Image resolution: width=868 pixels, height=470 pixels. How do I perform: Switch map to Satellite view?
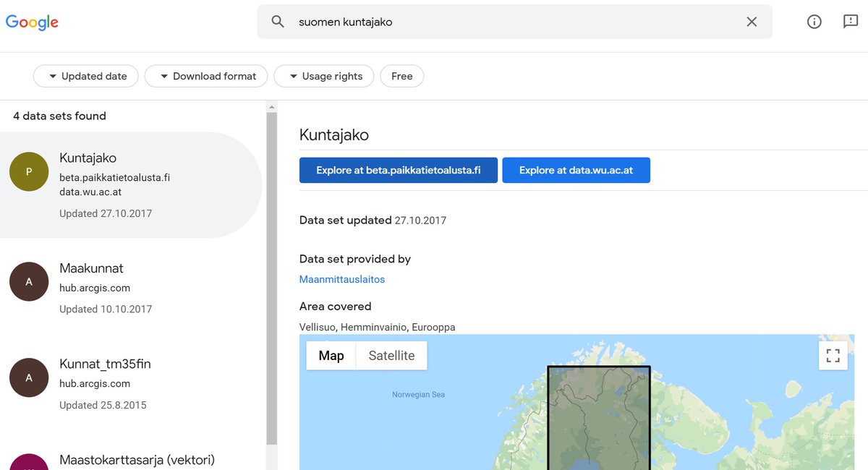pos(391,356)
